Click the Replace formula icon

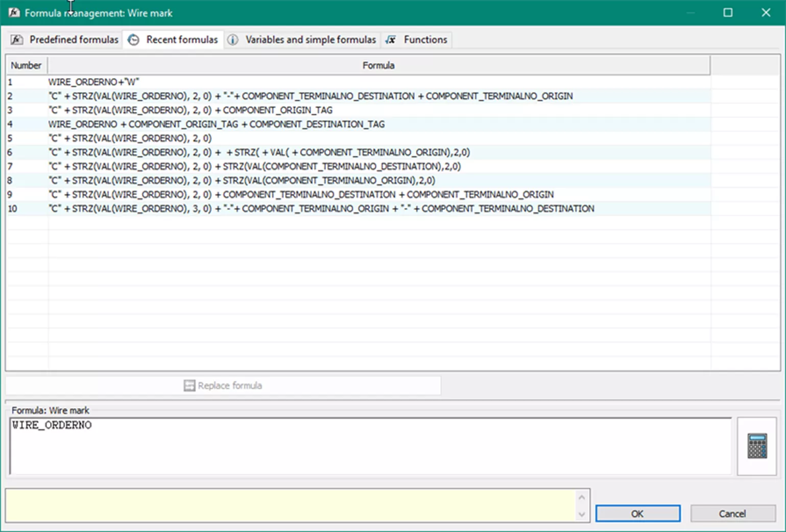(x=189, y=385)
